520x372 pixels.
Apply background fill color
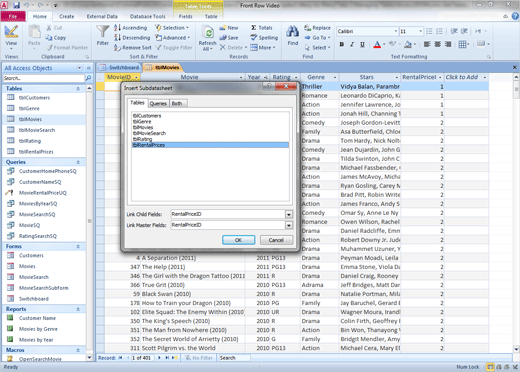(x=408, y=44)
